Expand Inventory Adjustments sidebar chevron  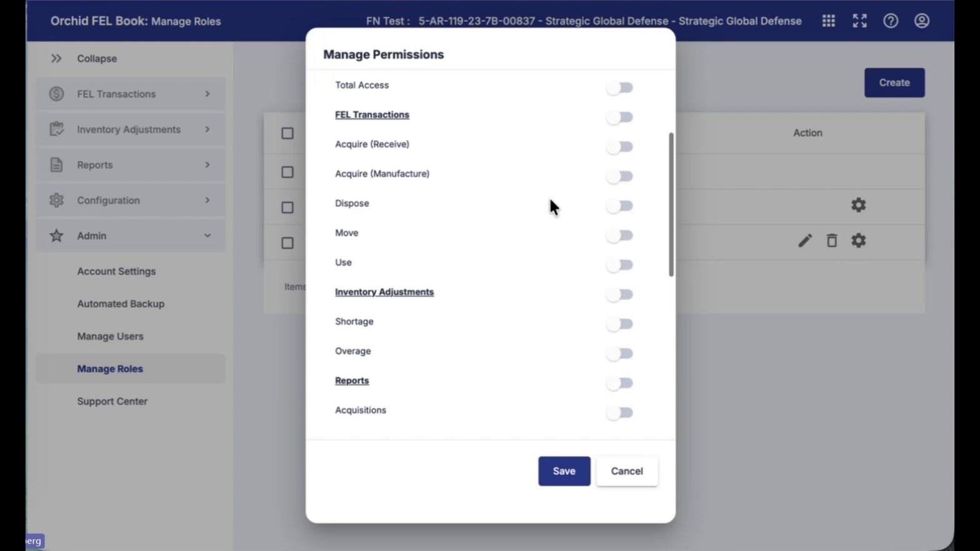(x=207, y=129)
